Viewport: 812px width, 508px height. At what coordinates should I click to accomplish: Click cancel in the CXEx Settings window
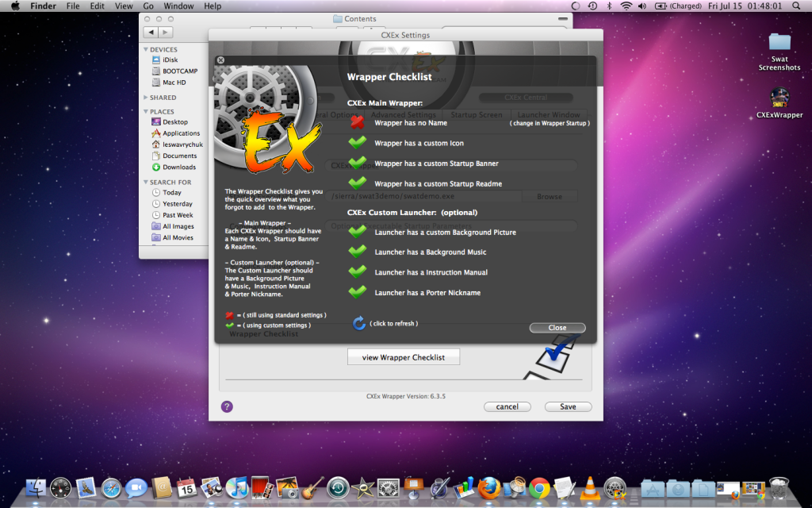point(507,407)
